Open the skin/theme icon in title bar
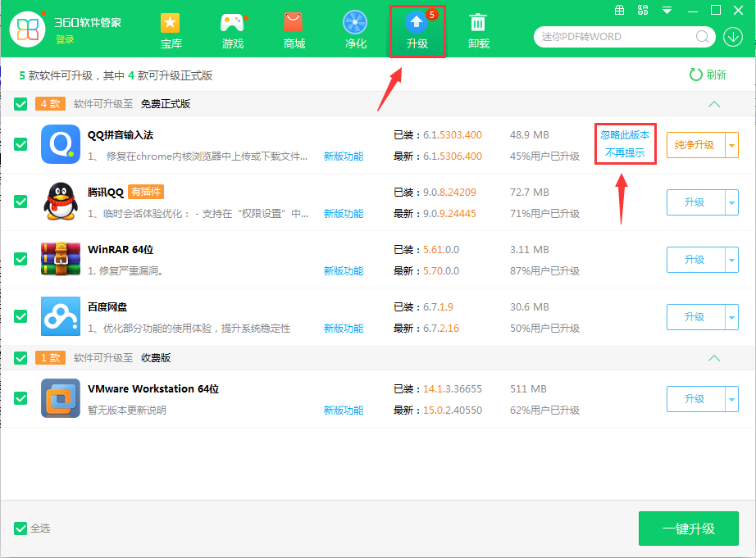This screenshot has height=558, width=756. pyautogui.click(x=643, y=10)
